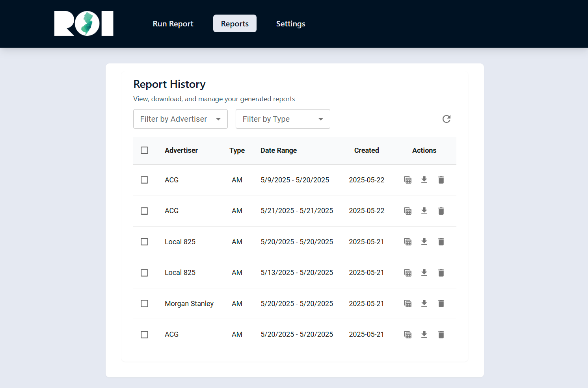Tick the ACG 5/20/2025 - 5/20/2025 row checkbox
This screenshot has height=388, width=588.
tap(145, 334)
